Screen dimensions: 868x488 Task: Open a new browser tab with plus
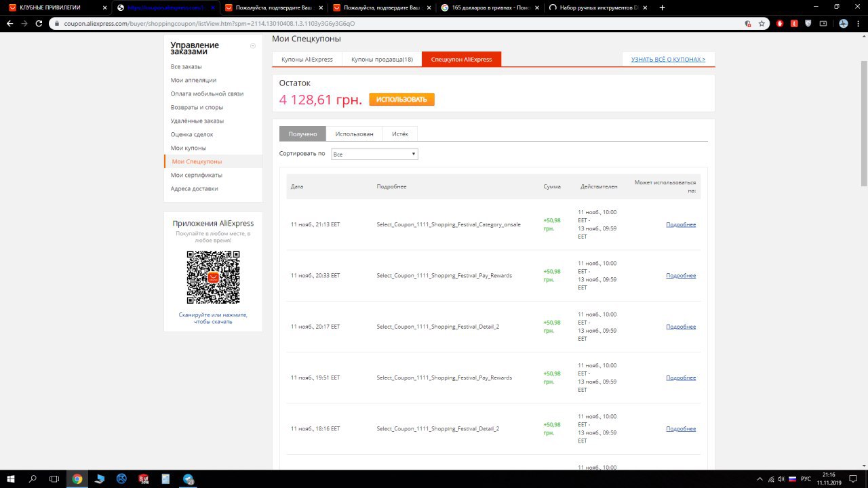tap(662, 7)
